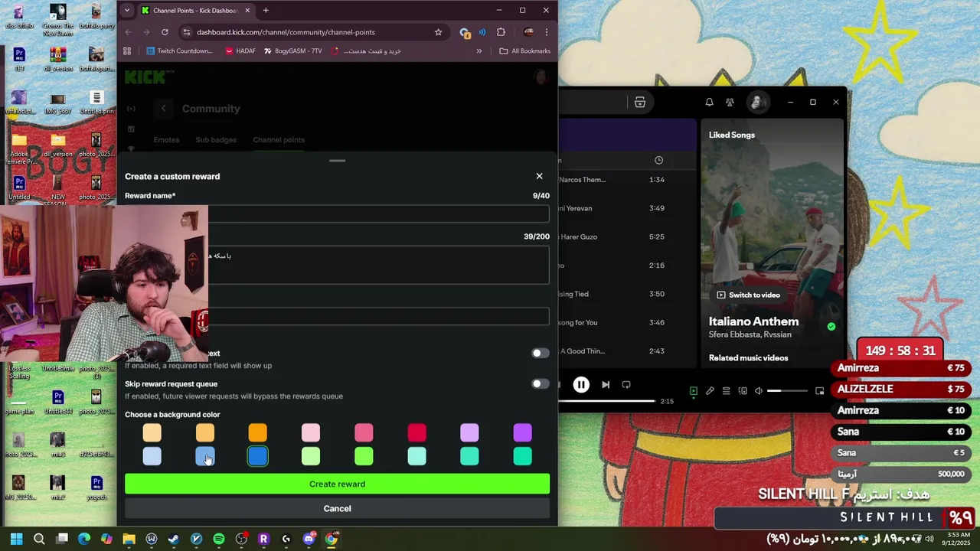Bookmark this page with star icon
This screenshot has height=551, width=980.
coord(438,32)
